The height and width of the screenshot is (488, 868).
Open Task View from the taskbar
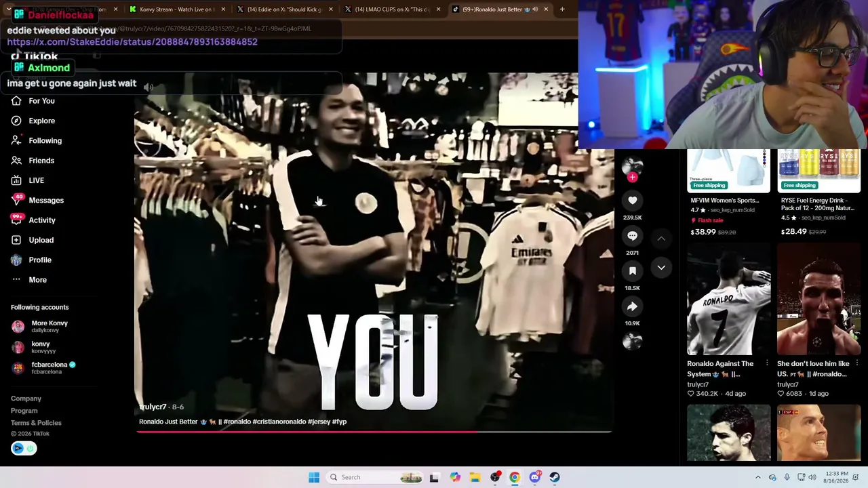coord(434,477)
